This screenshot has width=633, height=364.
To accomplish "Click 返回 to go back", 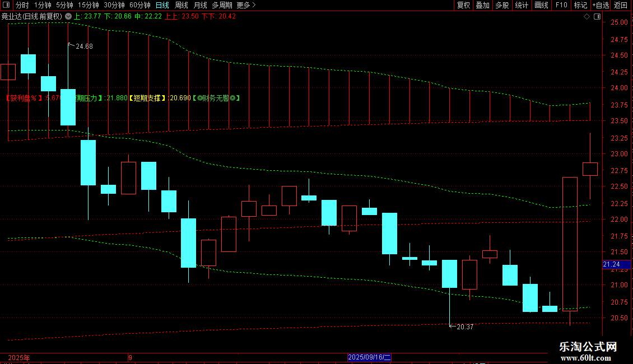I will (x=621, y=5).
